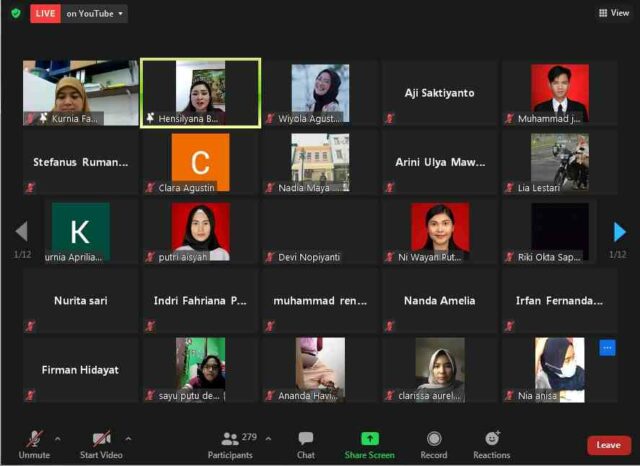Unmute the microphone
The image size is (640, 466).
[34, 444]
